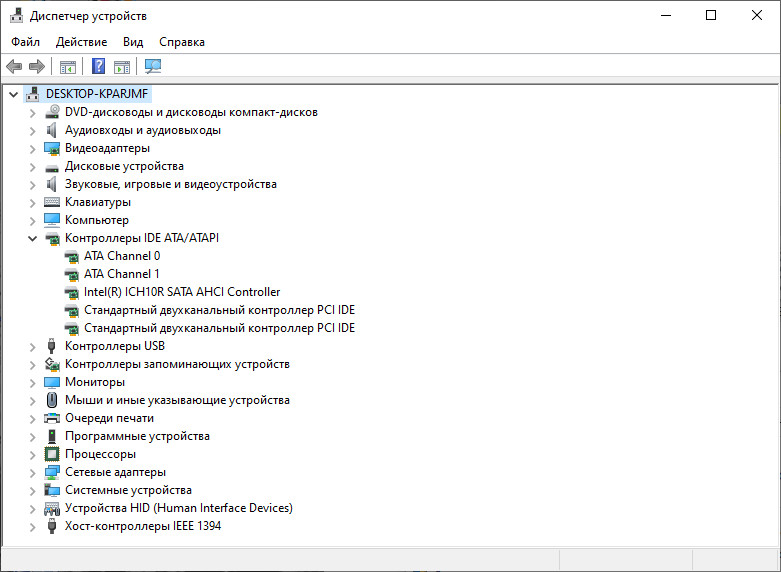Image resolution: width=781 pixels, height=572 pixels.
Task: Click the DESKTOP-KPARJMF computer root icon
Action: pyautogui.click(x=32, y=94)
